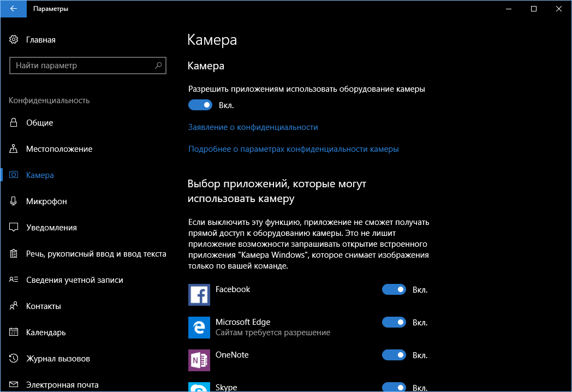Image resolution: width=572 pixels, height=392 pixels.
Task: Disable camera access for Facebook
Action: click(x=394, y=289)
